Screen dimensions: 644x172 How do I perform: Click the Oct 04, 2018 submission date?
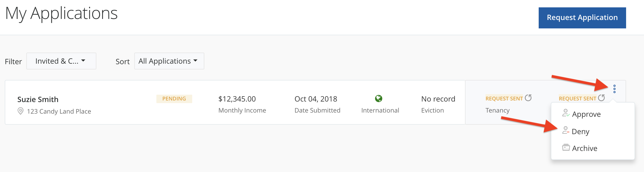[316, 99]
